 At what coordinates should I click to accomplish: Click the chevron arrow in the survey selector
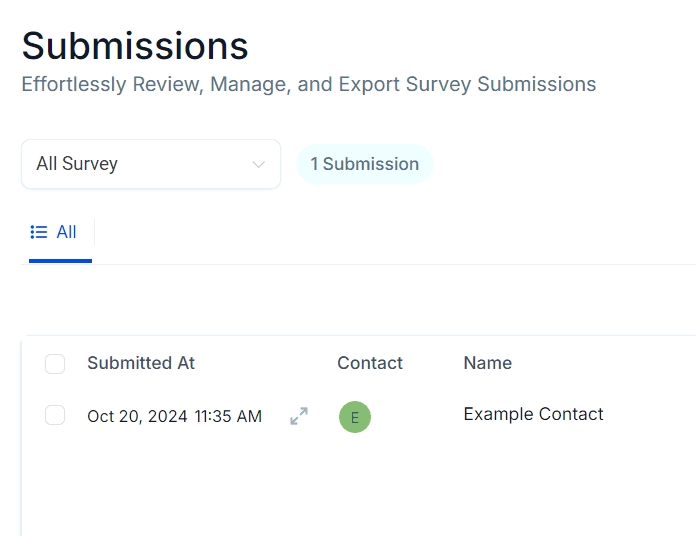pos(259,164)
